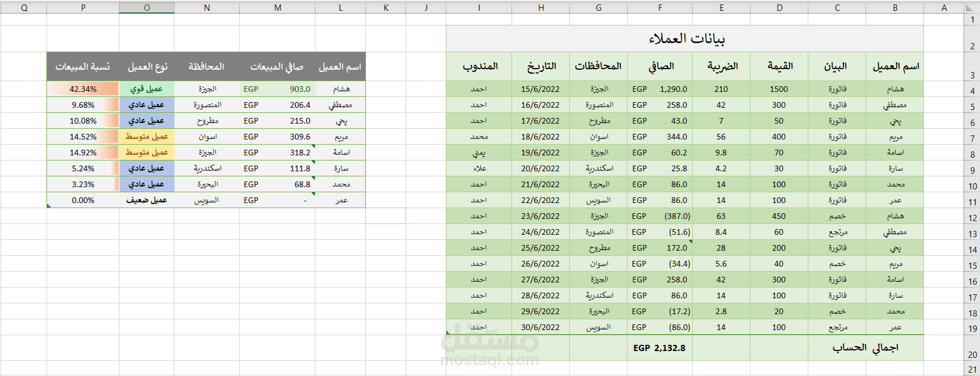Click the المحافظات header cell
Screen dimensions: 980x376
598,66
